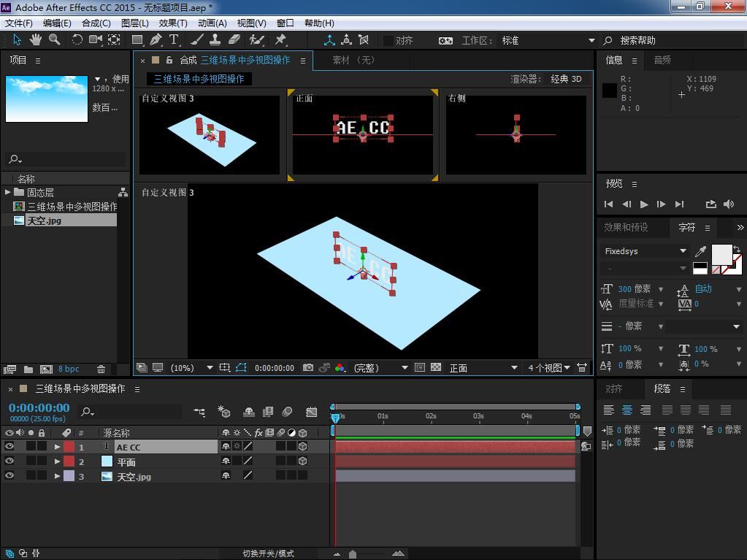Open the 正面 3D view dropdown
The image size is (747, 560).
[x=483, y=368]
